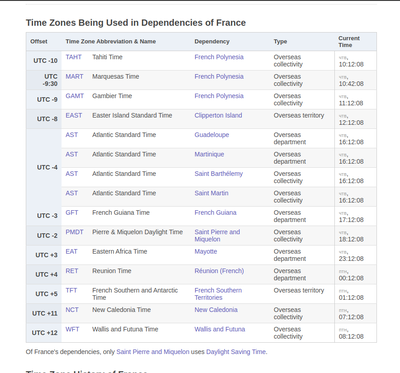The image size is (400, 373).
Task: Click AST link in Martinique row
Action: click(72, 154)
